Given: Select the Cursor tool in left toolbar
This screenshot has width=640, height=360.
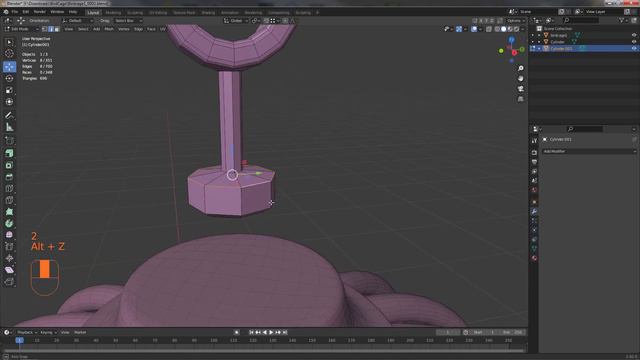Looking at the screenshot, I should pos(9,53).
